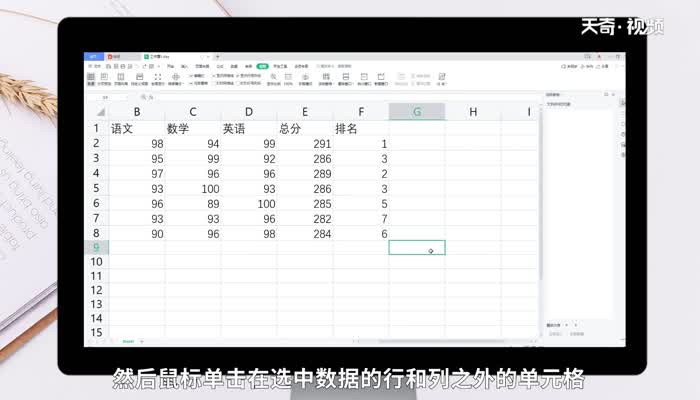Screen dimensions: 700x400
Task: Open the Zoom magnifier icon
Action: [x=273, y=76]
